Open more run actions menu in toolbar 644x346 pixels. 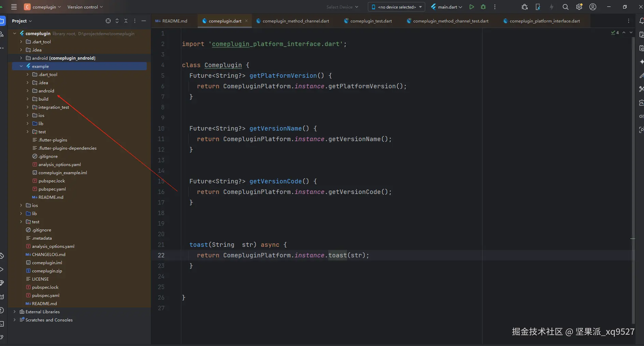point(495,7)
